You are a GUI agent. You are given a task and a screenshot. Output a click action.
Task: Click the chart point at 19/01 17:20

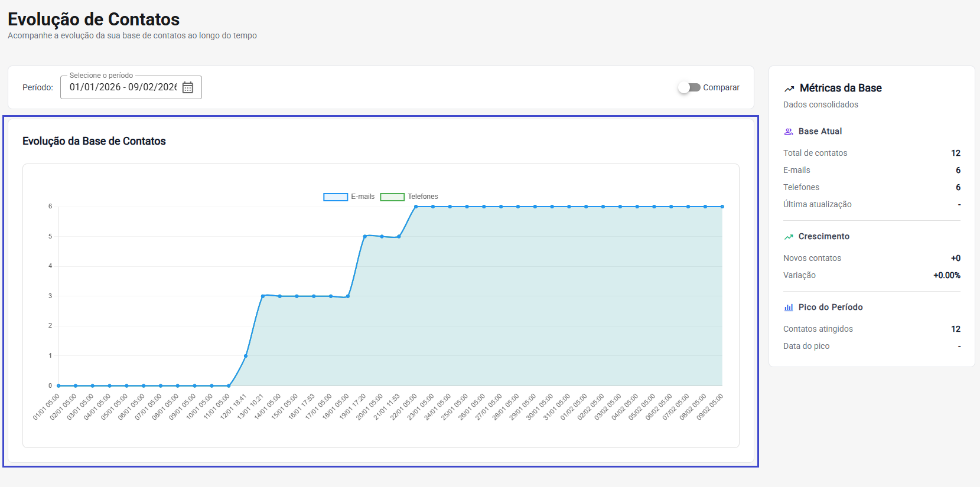(x=365, y=236)
